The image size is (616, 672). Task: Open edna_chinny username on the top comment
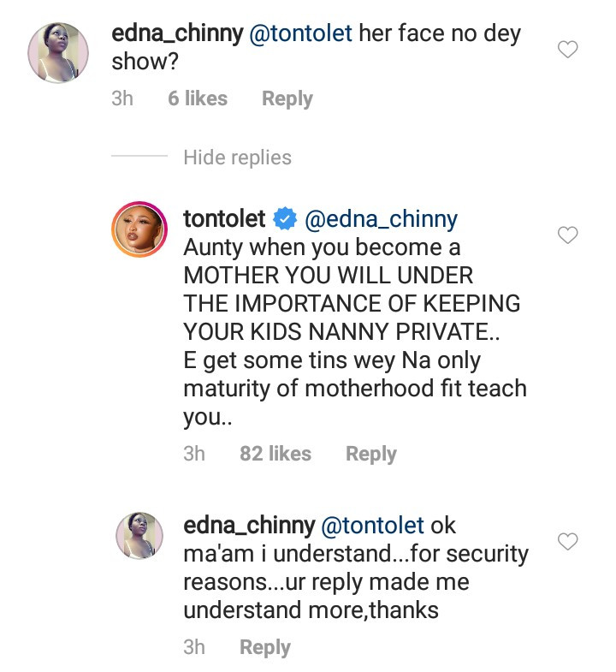[x=178, y=36]
